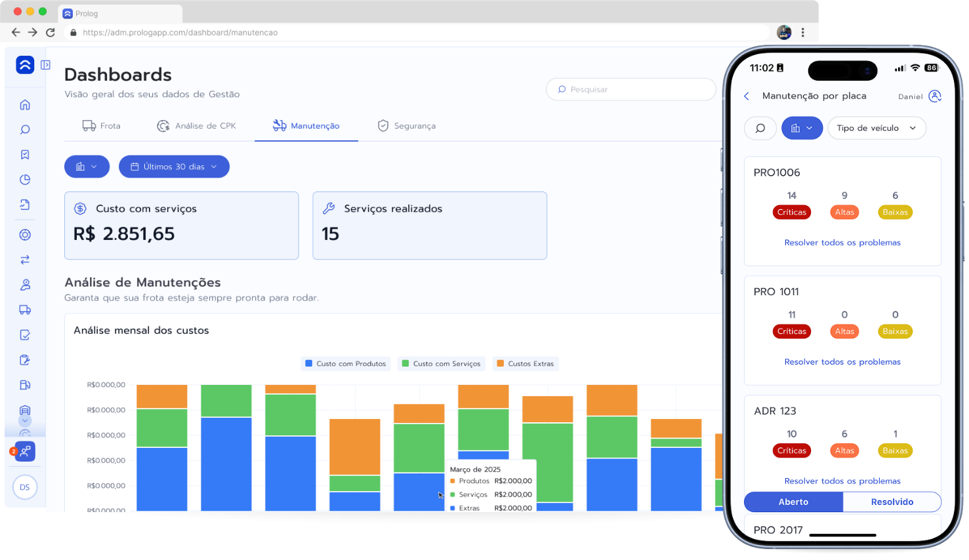Select the Críticas badge of PRO 1011

click(792, 332)
